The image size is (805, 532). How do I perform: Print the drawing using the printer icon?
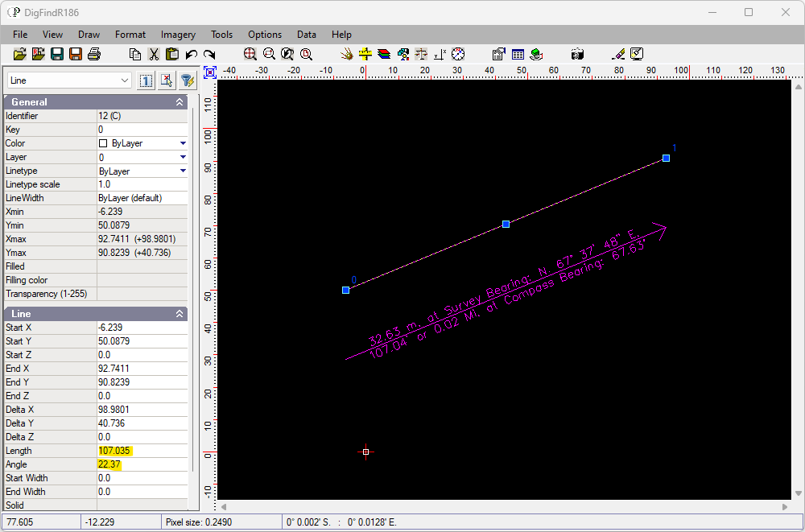click(x=94, y=54)
